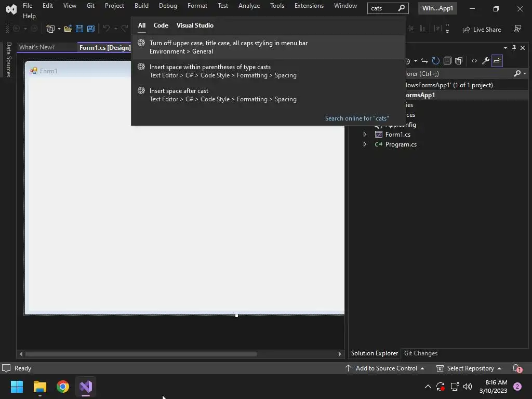Open the Send Feedback icon
Screen dimensions: 532x399
517,29
